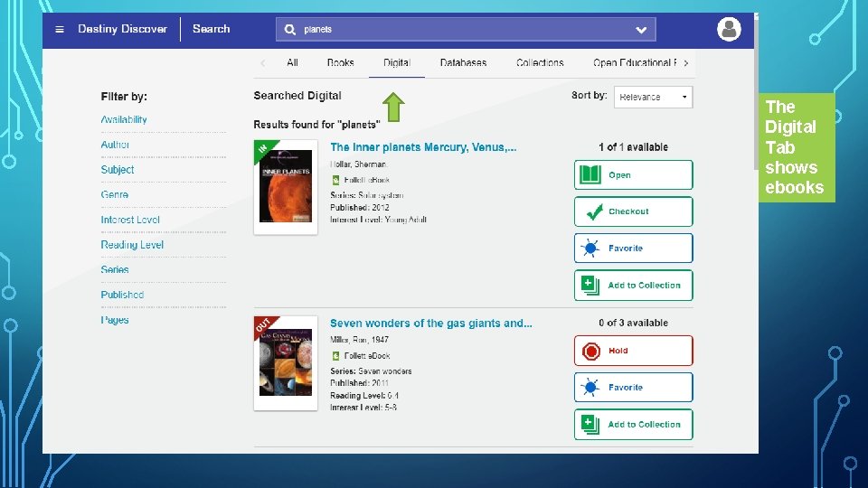
Task: Expand the Published filter
Action: [x=122, y=295]
